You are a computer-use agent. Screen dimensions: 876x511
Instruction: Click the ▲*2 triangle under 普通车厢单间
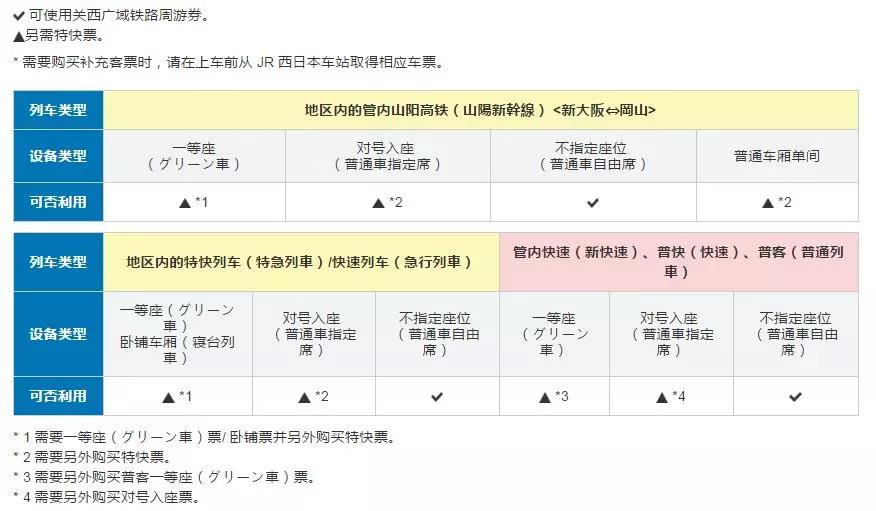click(x=768, y=203)
